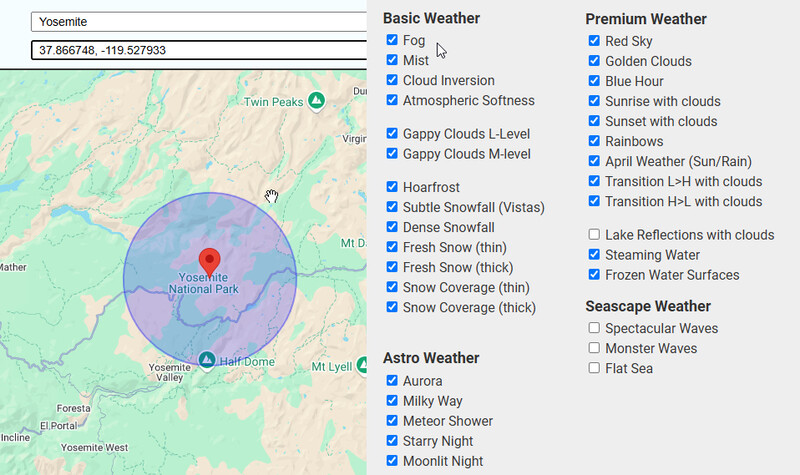Enable Lake Reflections with clouds

click(594, 234)
